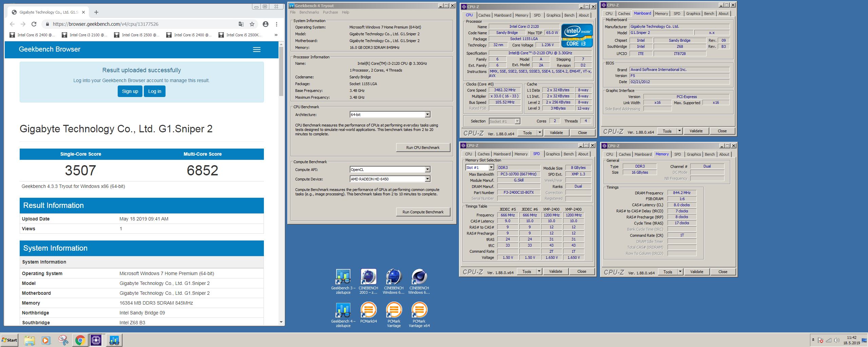The width and height of the screenshot is (868, 347).
Task: Click Run CPU Benchmark
Action: pyautogui.click(x=423, y=148)
